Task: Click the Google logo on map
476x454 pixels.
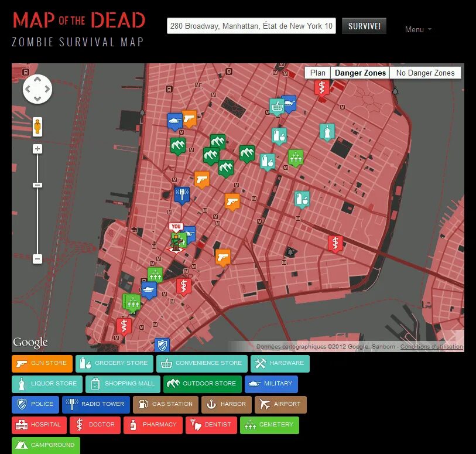Action: point(30,343)
